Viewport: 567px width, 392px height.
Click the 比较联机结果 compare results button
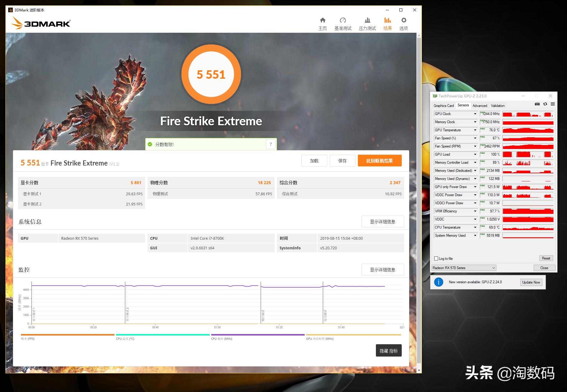coord(380,160)
